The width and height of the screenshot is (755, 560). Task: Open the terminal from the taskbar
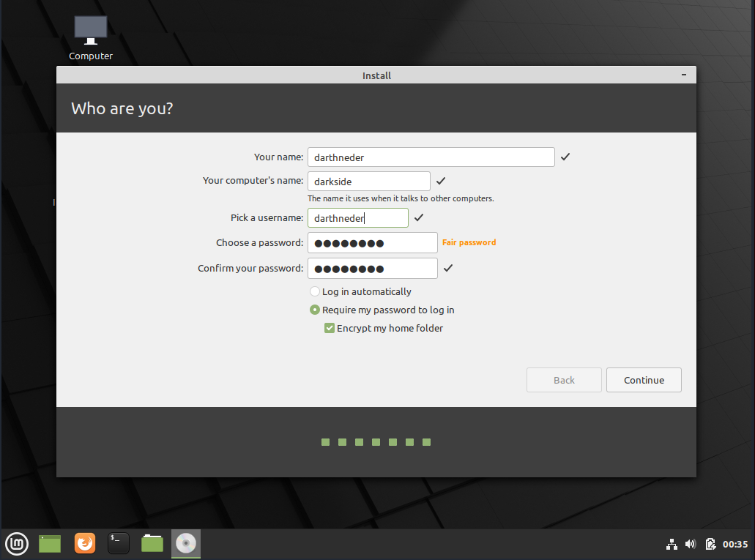[x=118, y=543]
